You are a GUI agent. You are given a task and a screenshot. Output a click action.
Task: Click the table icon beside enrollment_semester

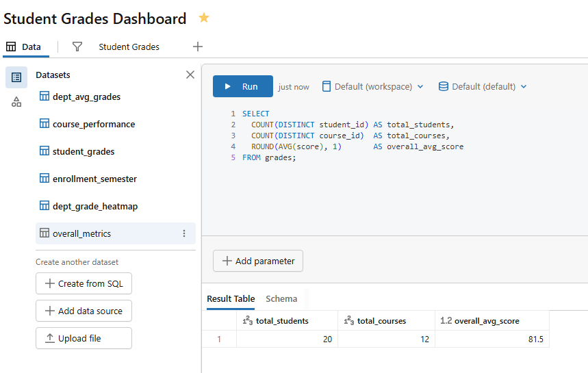44,178
